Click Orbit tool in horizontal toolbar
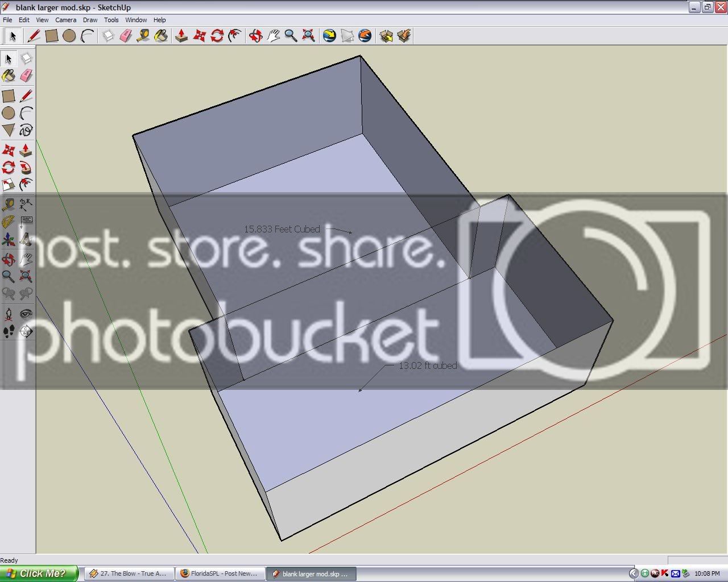Screen dimensions: 728x582 point(255,36)
